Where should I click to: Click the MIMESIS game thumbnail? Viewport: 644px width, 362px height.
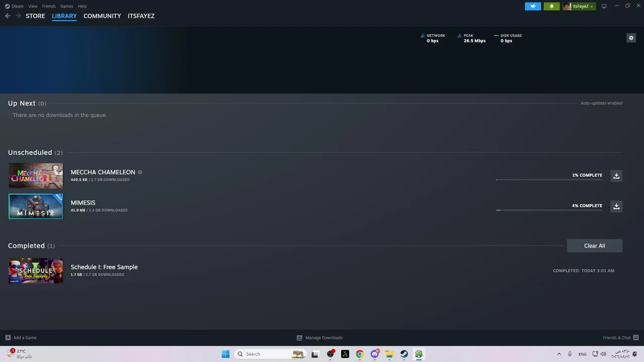coord(36,206)
